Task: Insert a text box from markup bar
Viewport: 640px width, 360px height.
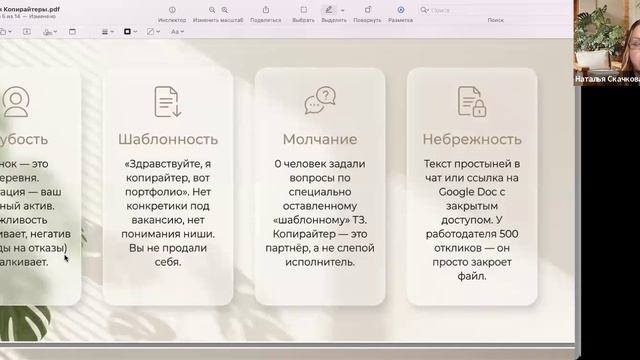Action: click(x=27, y=31)
